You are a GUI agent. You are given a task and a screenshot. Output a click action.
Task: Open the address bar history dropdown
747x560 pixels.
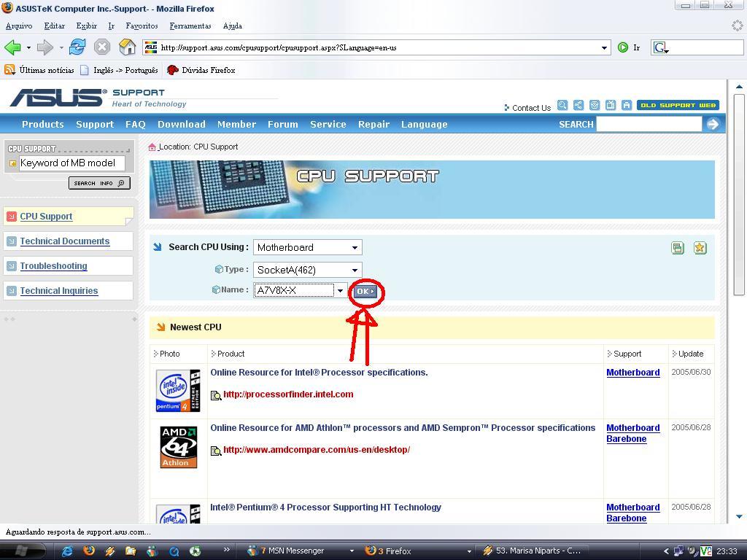604,47
